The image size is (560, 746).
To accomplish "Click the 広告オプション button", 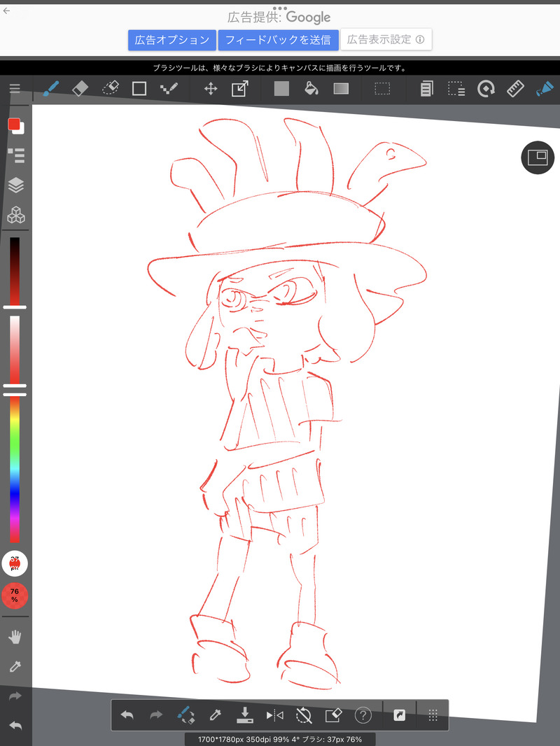I will 171,40.
